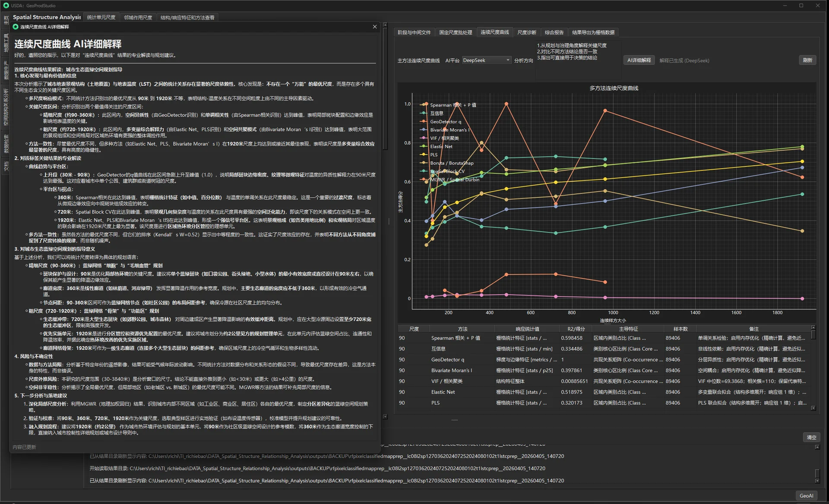The height and width of the screenshot is (504, 829).
Task: Toggle the PLS legend entry
Action: pos(429,154)
